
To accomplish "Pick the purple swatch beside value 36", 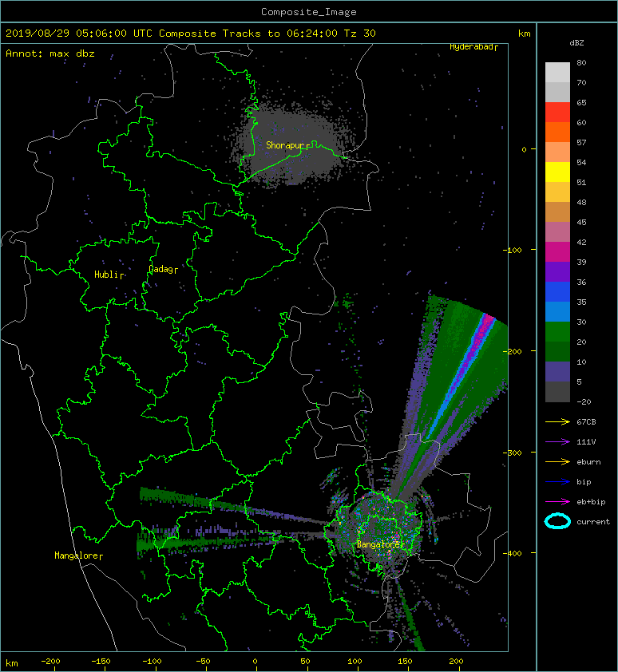I will [557, 271].
